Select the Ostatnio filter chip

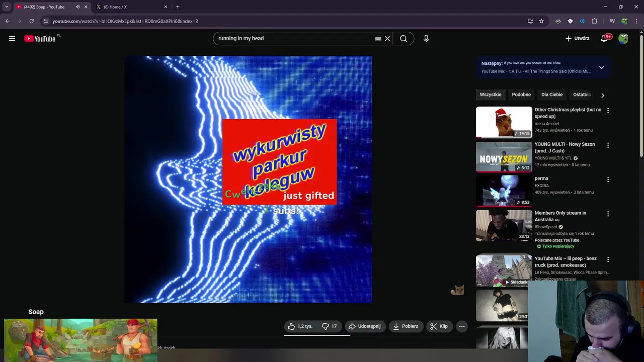pos(582,95)
